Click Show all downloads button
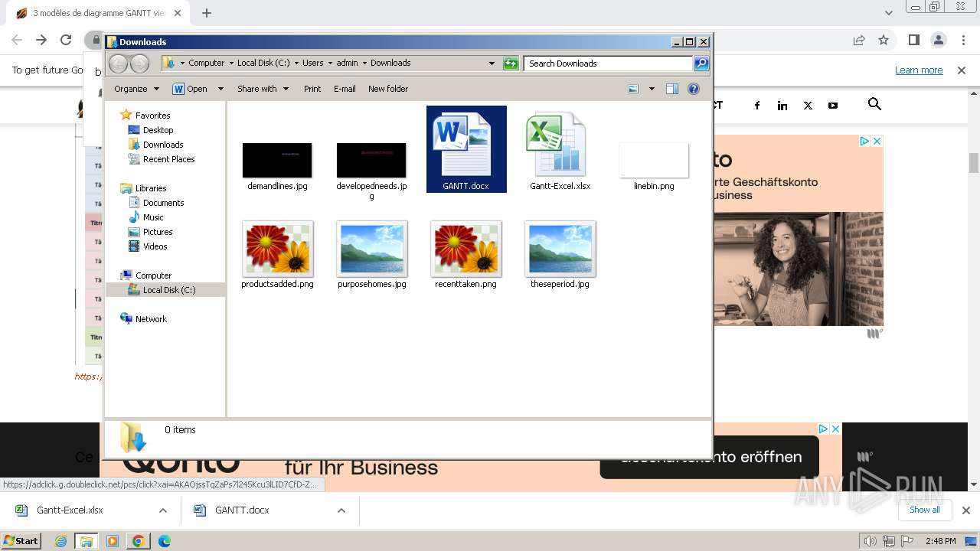Viewport: 980px width, 551px height. [x=924, y=510]
